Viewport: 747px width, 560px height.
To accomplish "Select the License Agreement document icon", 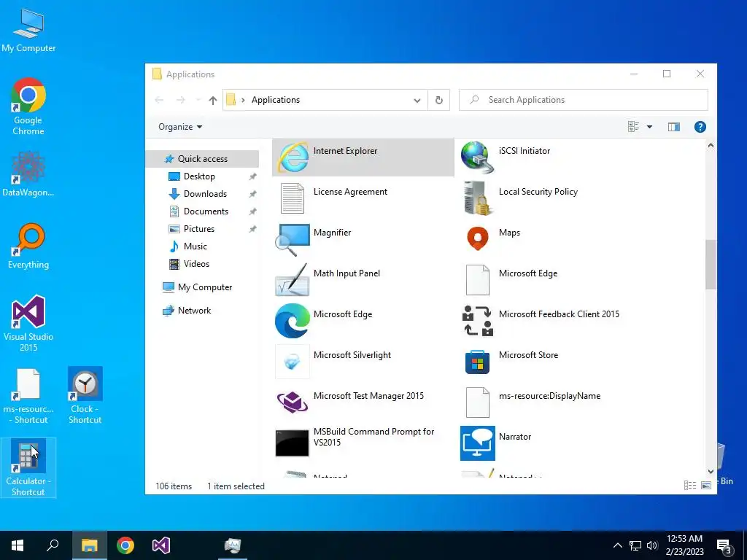I will [293, 198].
